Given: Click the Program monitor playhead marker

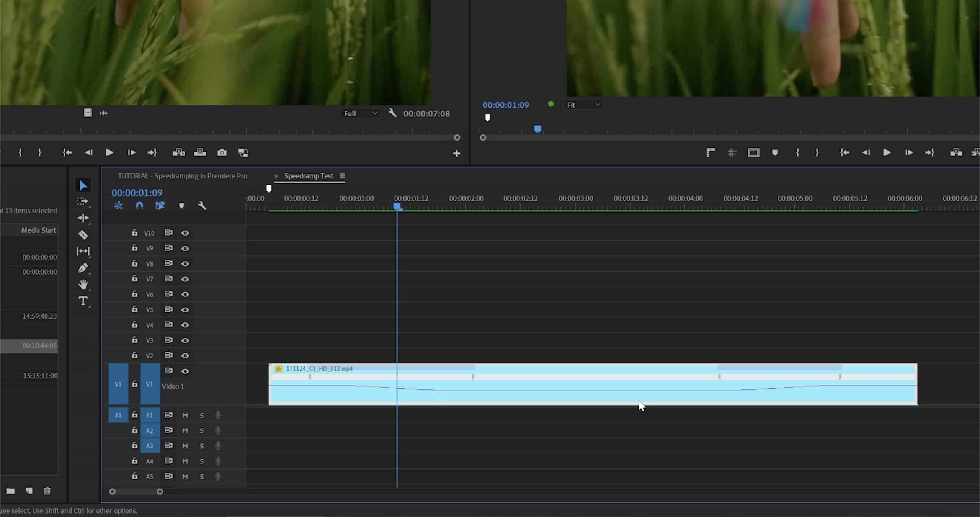Looking at the screenshot, I should [537, 129].
